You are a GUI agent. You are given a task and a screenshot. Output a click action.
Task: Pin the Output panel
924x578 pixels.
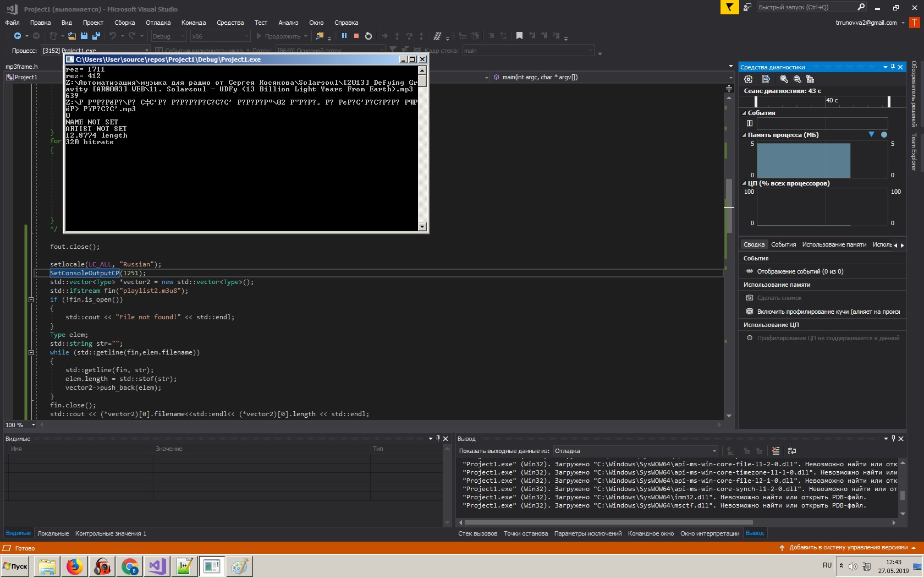(x=893, y=439)
